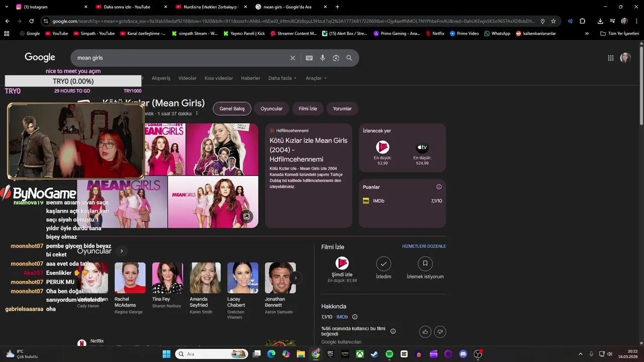Open Tina Fey cast photo
Screen dimensions: 644x362
coord(168,278)
